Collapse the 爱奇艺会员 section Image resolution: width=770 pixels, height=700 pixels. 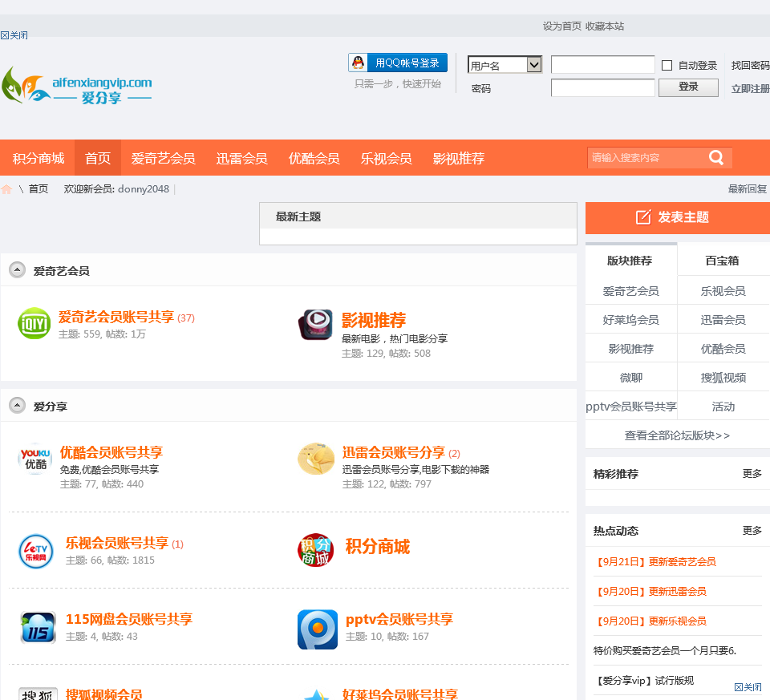click(17, 269)
